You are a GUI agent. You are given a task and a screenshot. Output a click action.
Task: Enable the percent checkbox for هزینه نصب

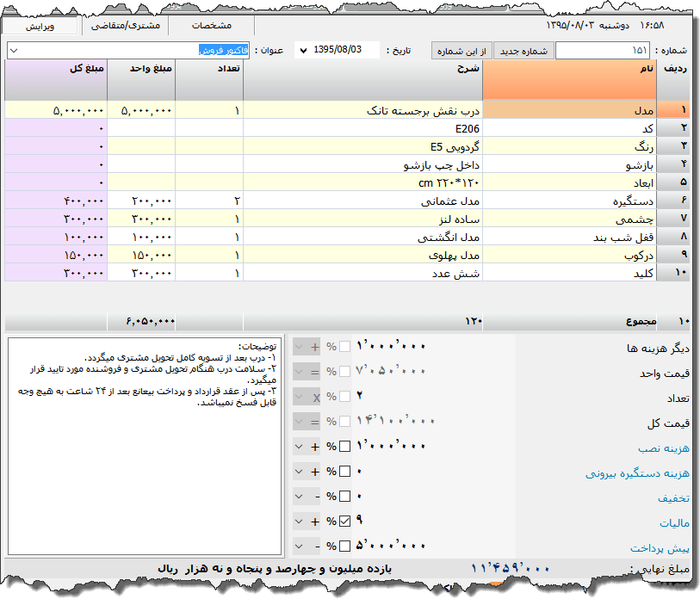click(x=345, y=447)
